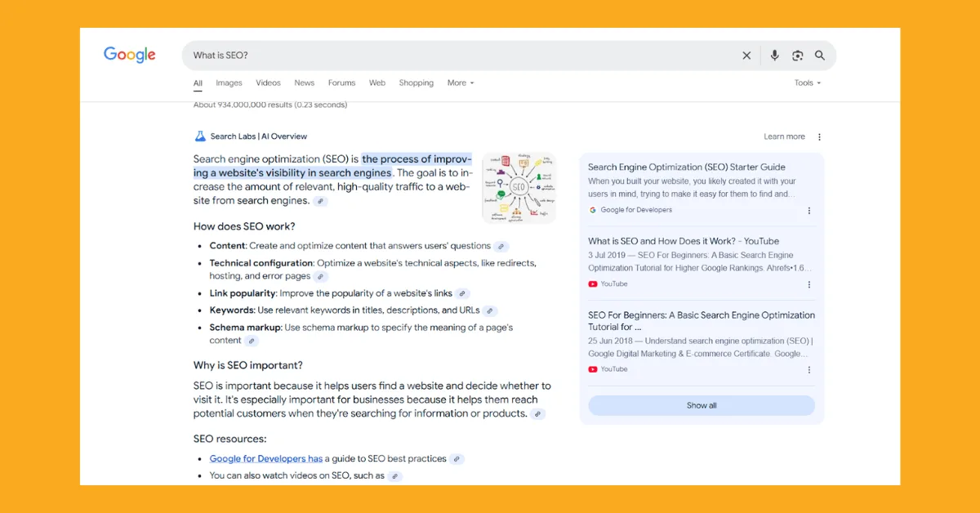Click link chip after Why is SEO important paragraph
The image size is (980, 513).
click(x=537, y=414)
